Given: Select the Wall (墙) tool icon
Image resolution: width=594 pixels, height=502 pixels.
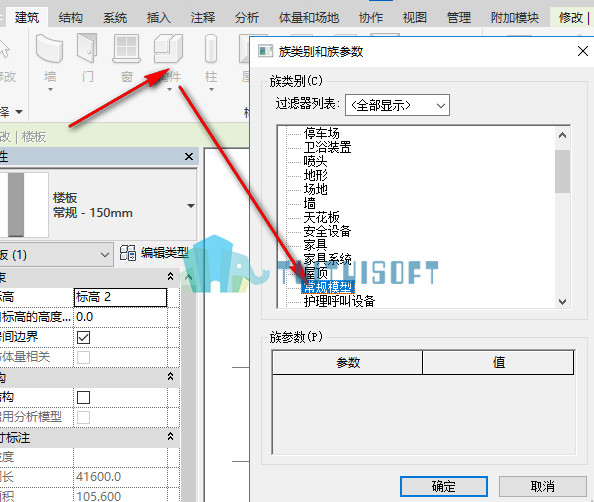Looking at the screenshot, I should point(50,48).
